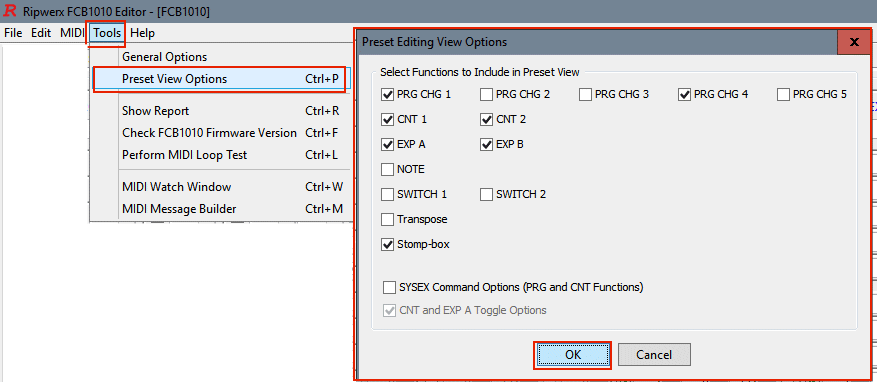Click the Tools menu
This screenshot has width=877, height=382.
pos(107,33)
